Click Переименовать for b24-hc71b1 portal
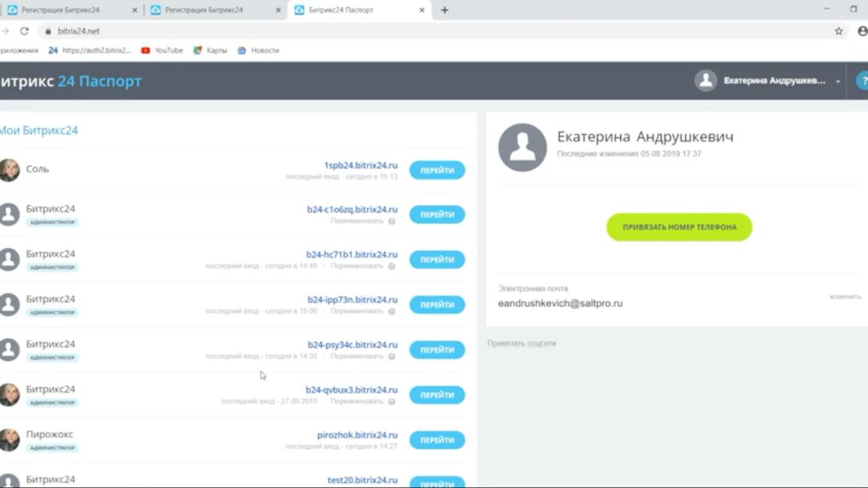The width and height of the screenshot is (868, 488). [x=357, y=266]
